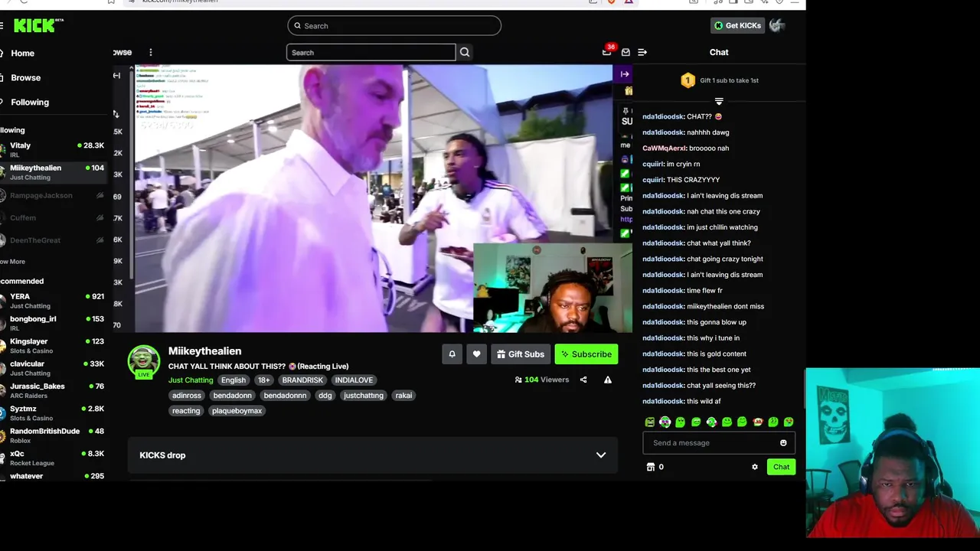Click magnifier search button next to inner search
The image size is (980, 551).
(465, 52)
